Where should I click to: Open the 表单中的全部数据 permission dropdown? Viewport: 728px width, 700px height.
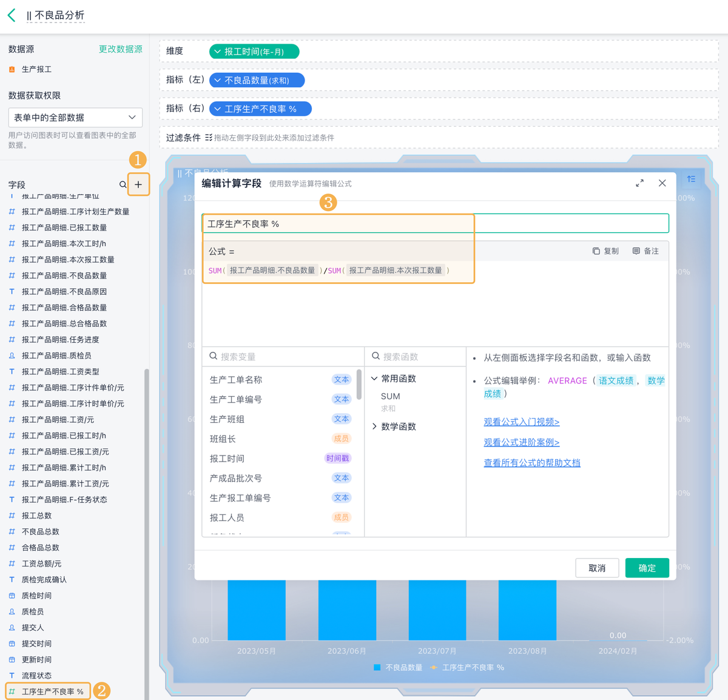click(x=75, y=117)
